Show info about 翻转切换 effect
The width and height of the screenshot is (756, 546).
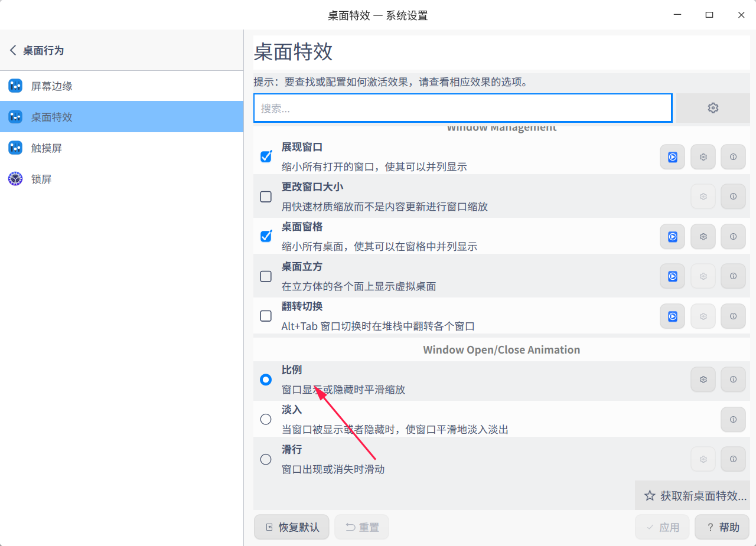pyautogui.click(x=733, y=316)
